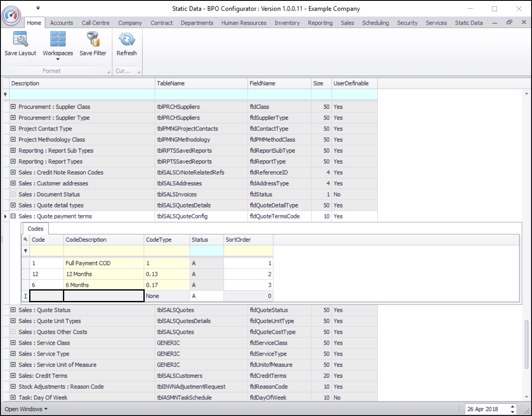This screenshot has width=532, height=416.
Task: Expand Procurement : Supplier Class row
Action: point(13,107)
